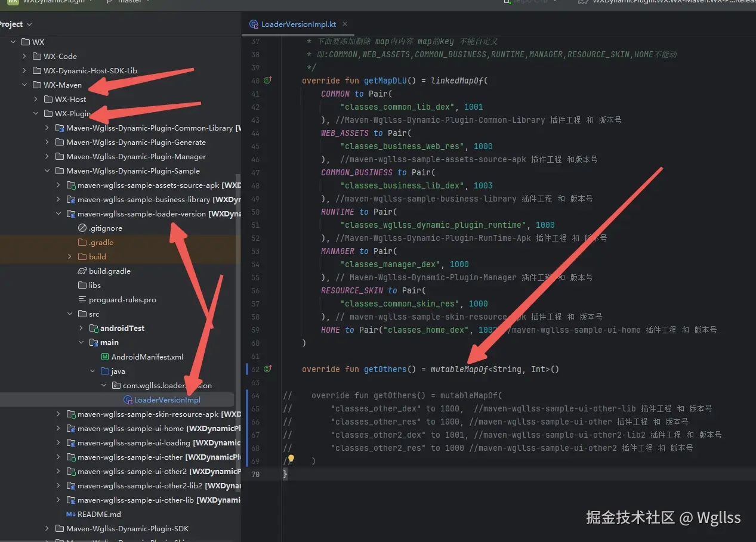Expand Maven-Wgllss-Dynamic-Plugin-SDK folder
The image size is (756, 542).
click(47, 529)
